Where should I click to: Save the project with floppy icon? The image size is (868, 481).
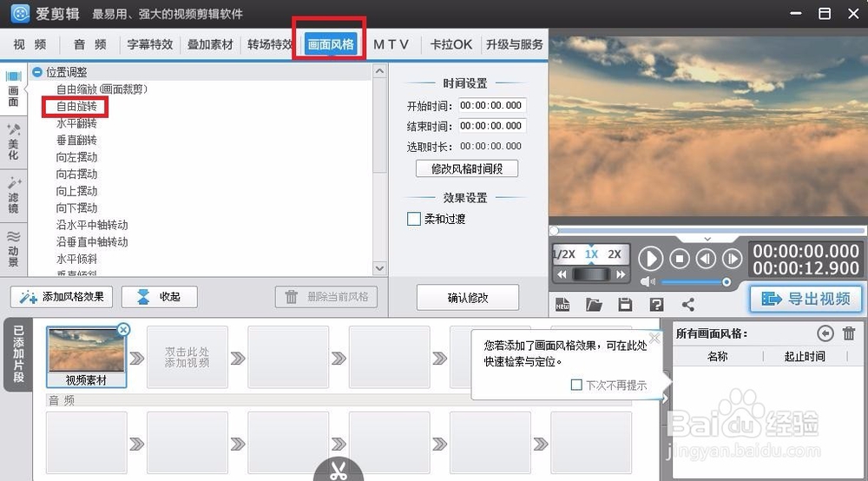626,305
